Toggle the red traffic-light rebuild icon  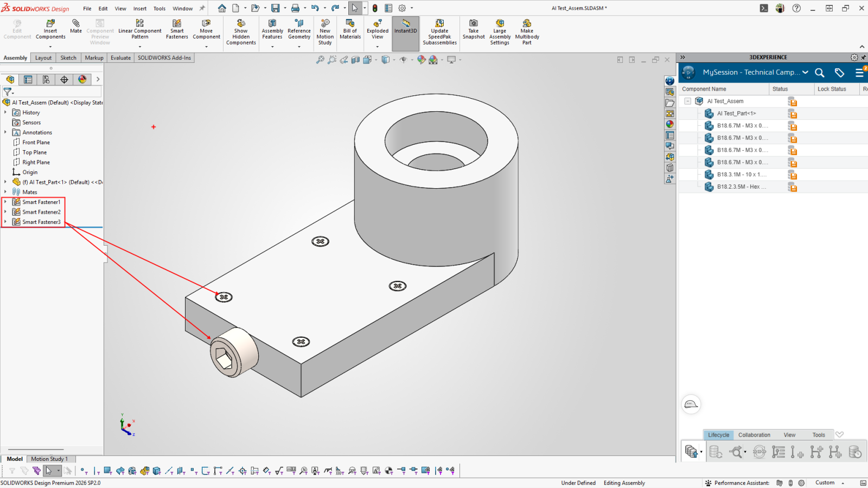[375, 8]
